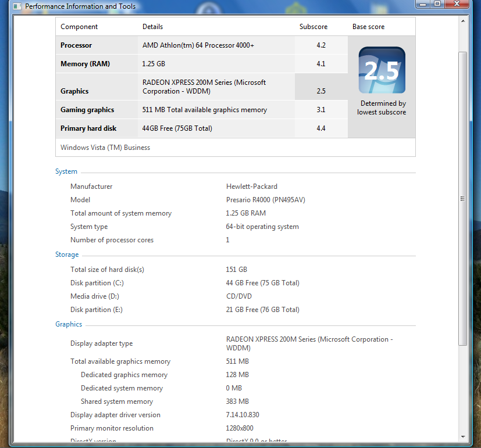Close the Performance Information and Tools window

pyautogui.click(x=457, y=4)
